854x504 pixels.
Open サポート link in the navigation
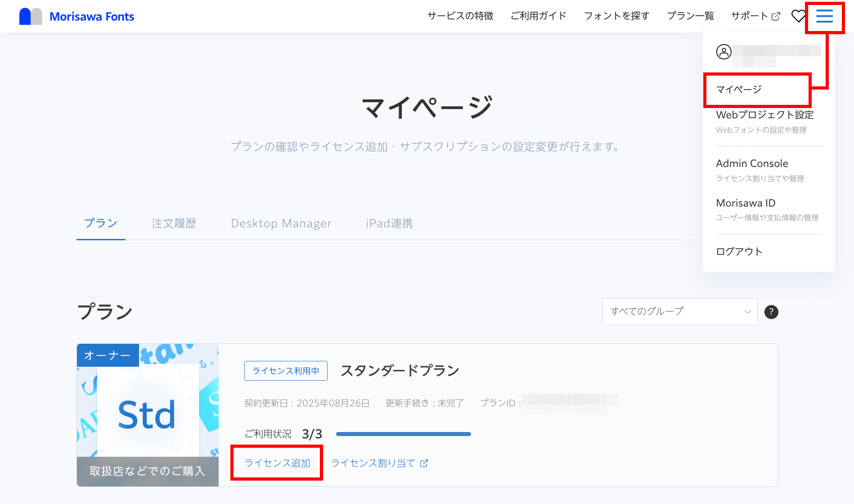tap(750, 16)
